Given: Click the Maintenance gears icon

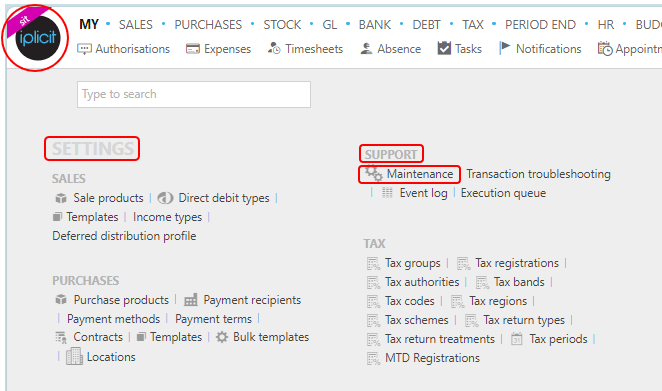Looking at the screenshot, I should [374, 173].
